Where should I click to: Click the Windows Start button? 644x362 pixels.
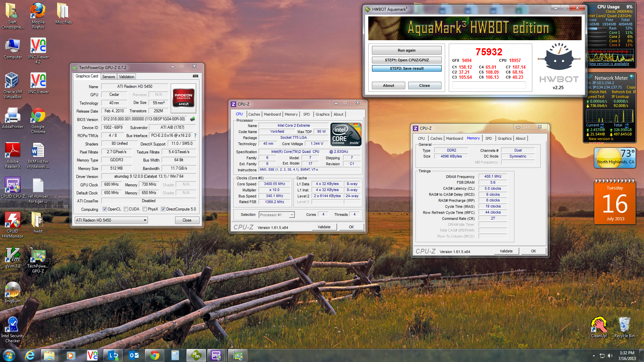(9, 355)
